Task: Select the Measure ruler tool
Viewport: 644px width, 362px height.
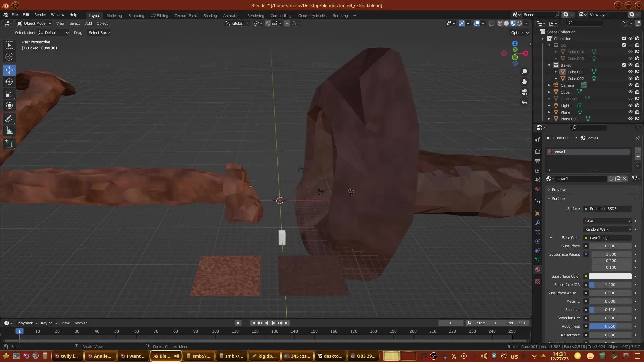Action: [x=9, y=131]
